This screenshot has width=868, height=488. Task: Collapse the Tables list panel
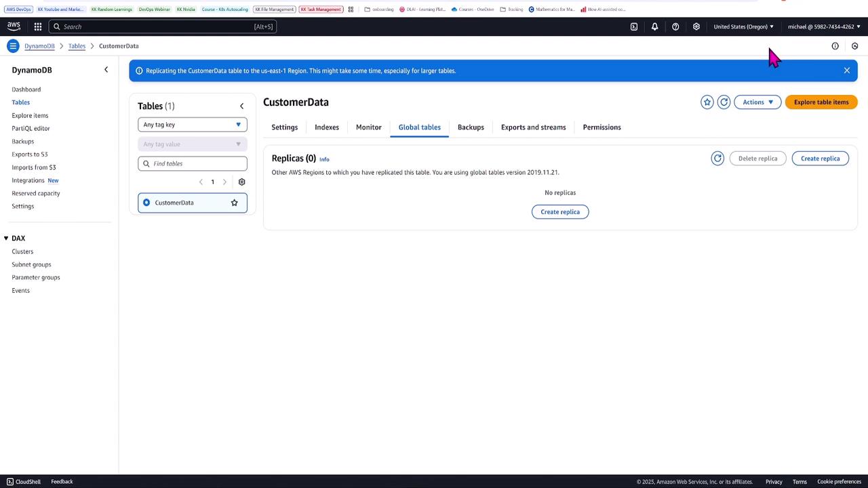tap(241, 106)
